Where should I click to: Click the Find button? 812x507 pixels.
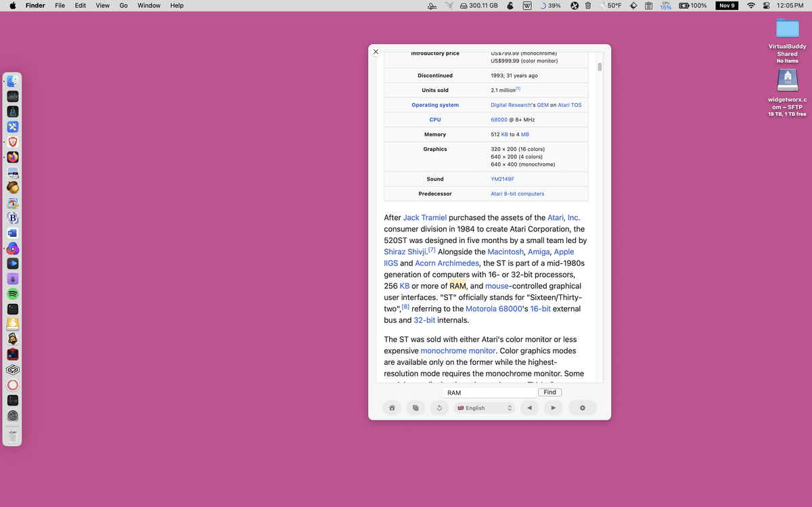549,393
